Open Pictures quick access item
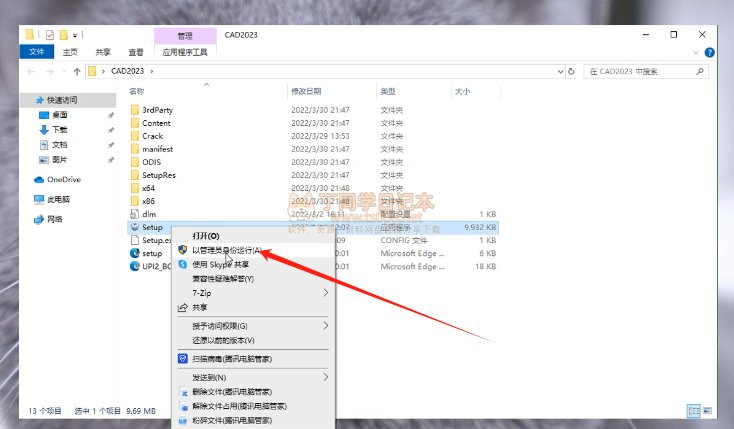734x429 pixels. pos(59,160)
